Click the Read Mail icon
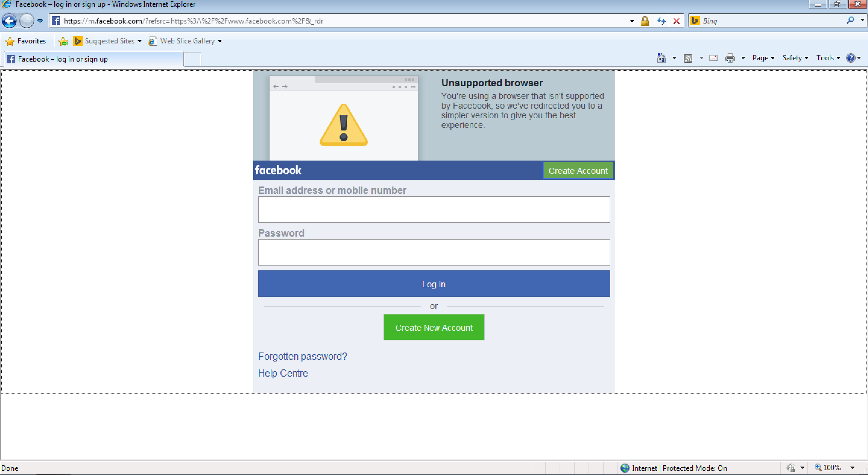868x475 pixels. click(x=713, y=58)
